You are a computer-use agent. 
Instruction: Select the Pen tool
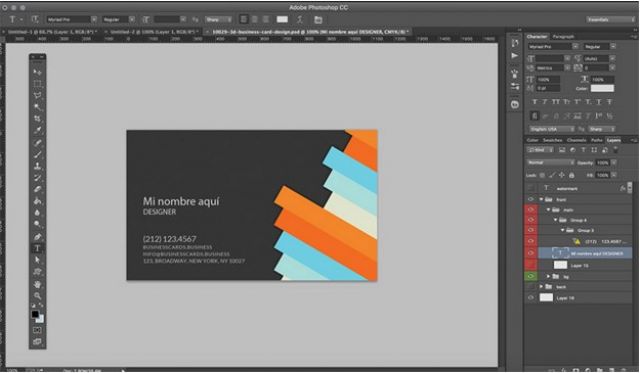(37, 237)
